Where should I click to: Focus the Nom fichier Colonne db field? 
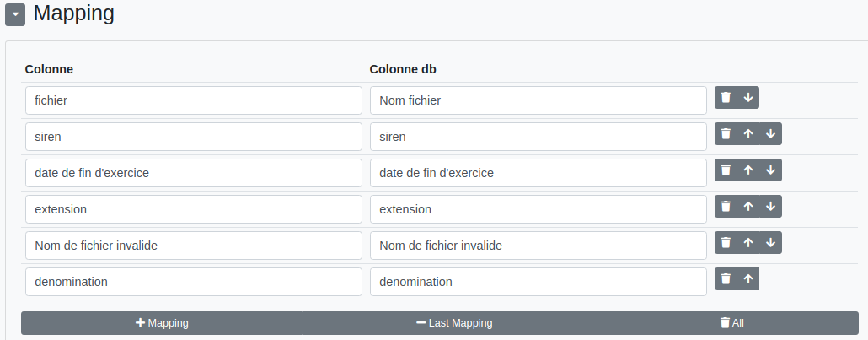538,100
